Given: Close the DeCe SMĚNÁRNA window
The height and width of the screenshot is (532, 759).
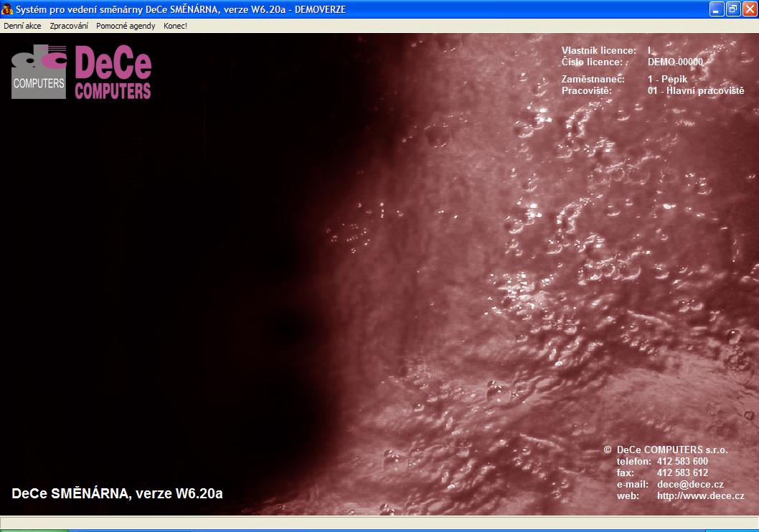Looking at the screenshot, I should click(750, 9).
